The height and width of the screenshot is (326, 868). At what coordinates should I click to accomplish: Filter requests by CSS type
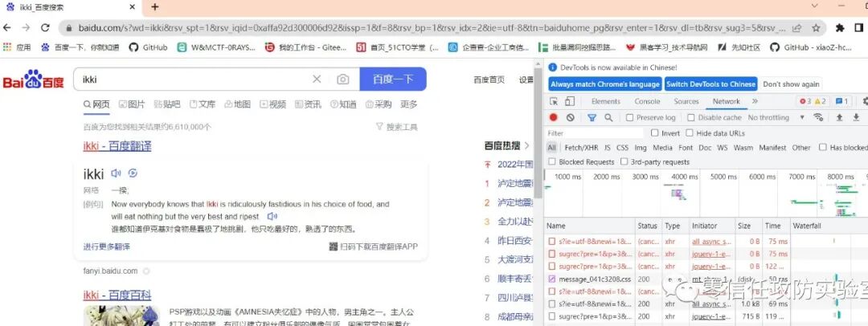pyautogui.click(x=622, y=147)
